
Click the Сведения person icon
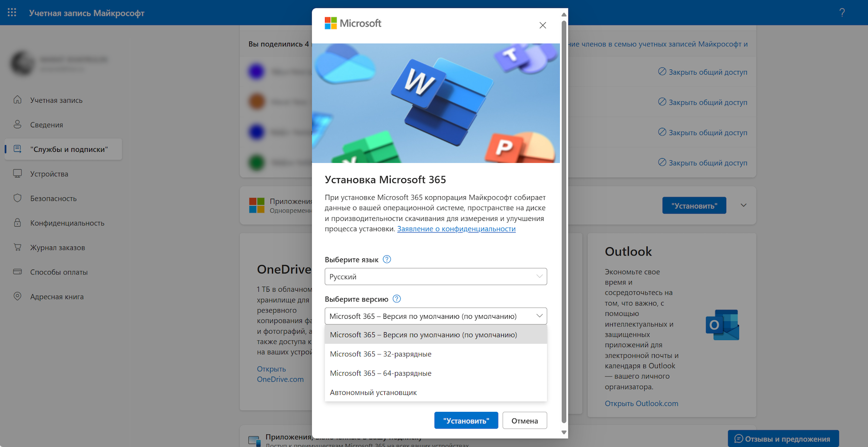17,124
